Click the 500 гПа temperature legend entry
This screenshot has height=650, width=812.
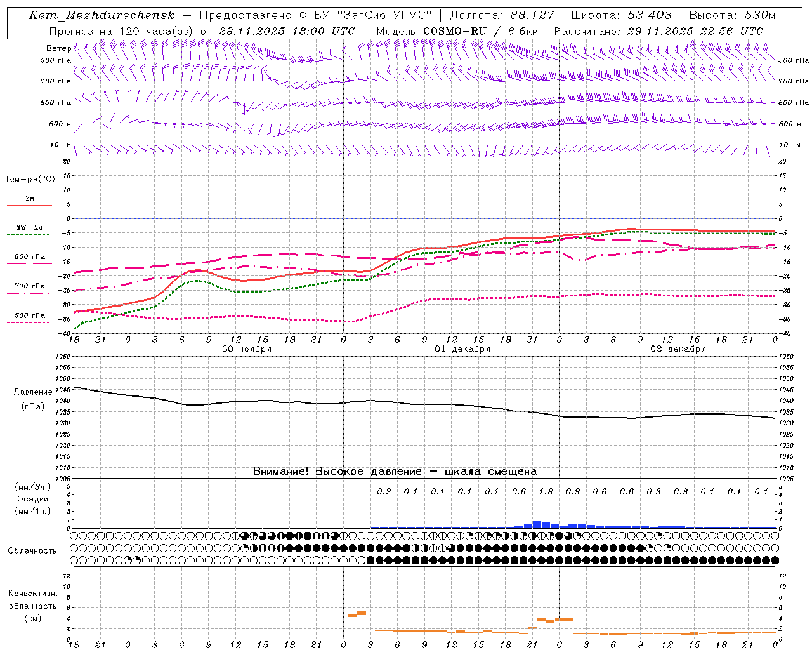coord(29,315)
